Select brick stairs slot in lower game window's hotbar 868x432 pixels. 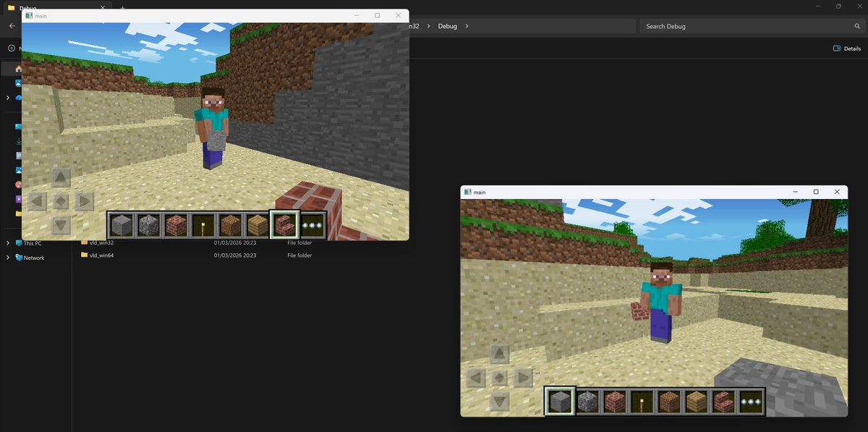pyautogui.click(x=723, y=401)
